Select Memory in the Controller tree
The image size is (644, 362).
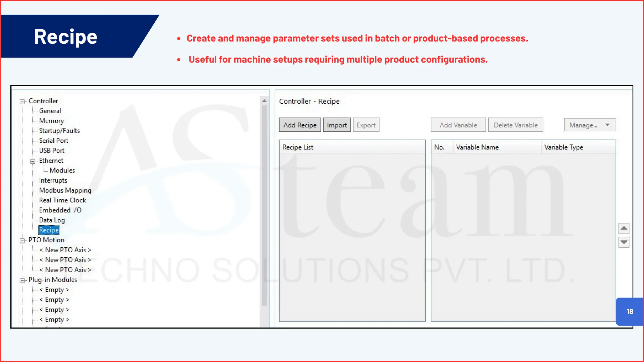(x=52, y=121)
